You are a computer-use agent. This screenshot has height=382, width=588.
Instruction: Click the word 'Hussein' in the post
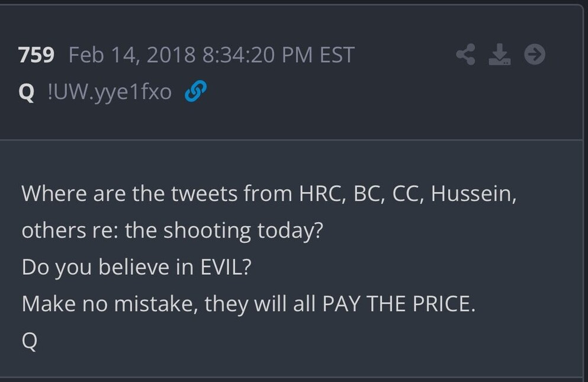(472, 194)
